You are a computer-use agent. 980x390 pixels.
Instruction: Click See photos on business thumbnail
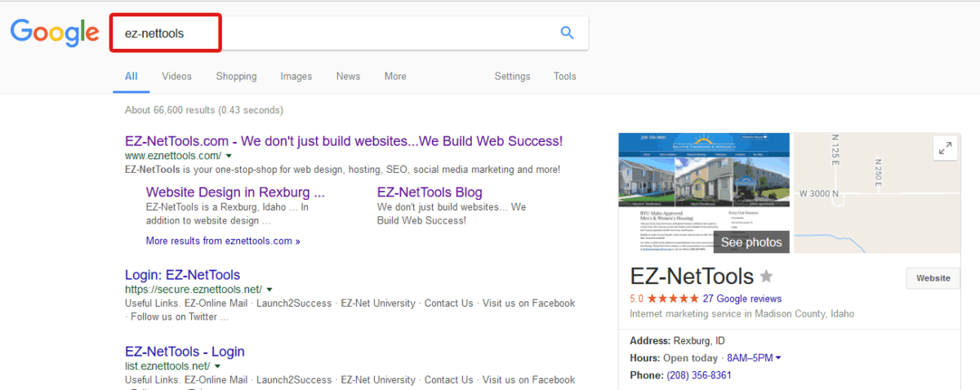pos(751,242)
